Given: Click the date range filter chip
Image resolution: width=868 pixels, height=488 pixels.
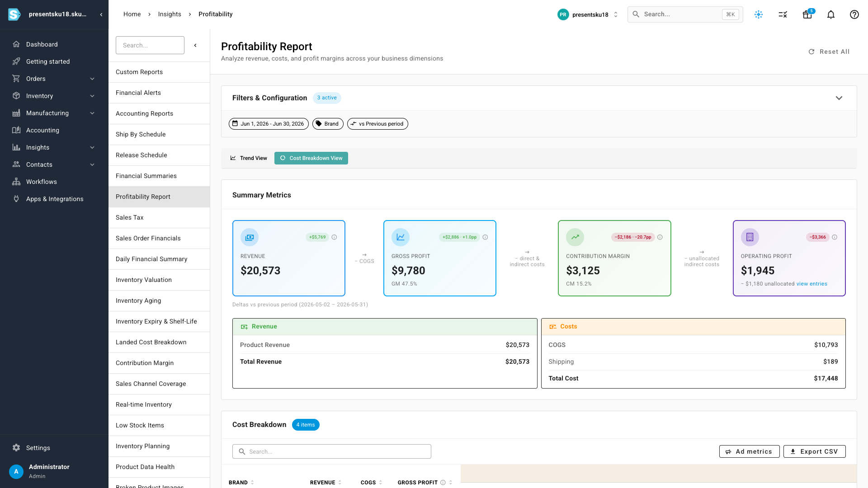Looking at the screenshot, I should 269,124.
